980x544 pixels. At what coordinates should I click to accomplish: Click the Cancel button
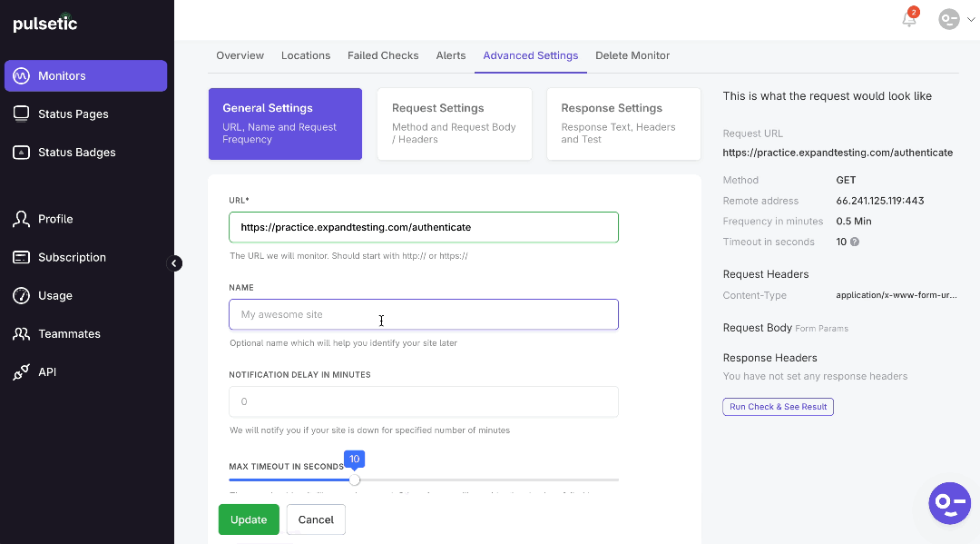(x=316, y=519)
